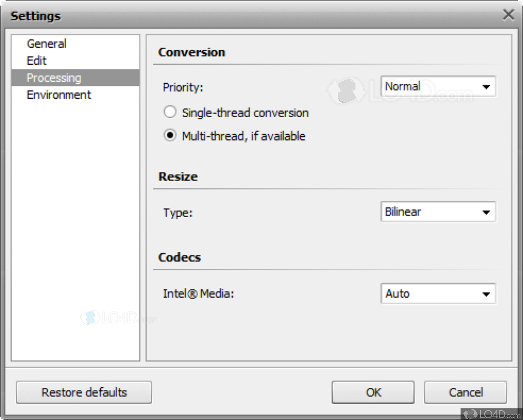The image size is (523, 420).
Task: Go to the Environment settings page
Action: pyautogui.click(x=59, y=95)
